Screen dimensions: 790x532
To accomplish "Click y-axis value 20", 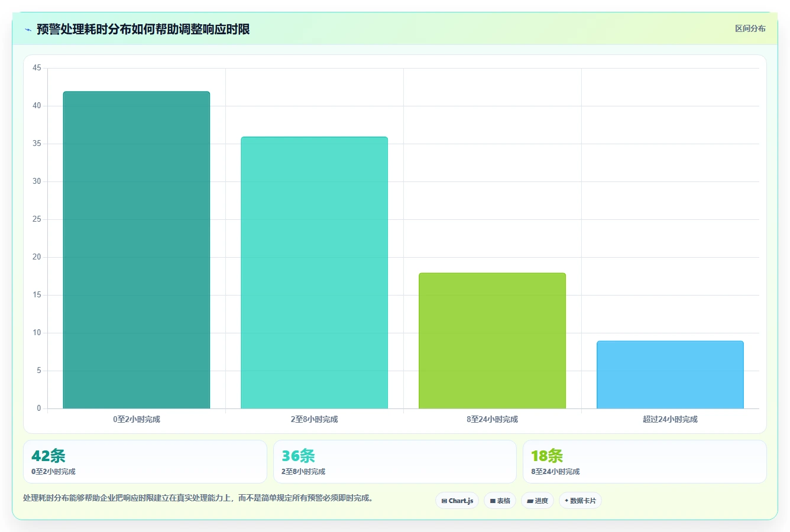I will (x=37, y=257).
